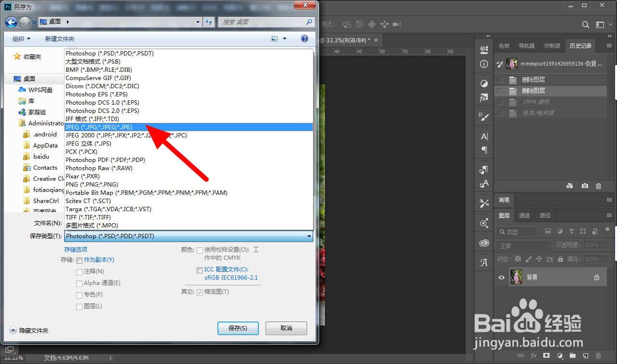
Task: Check the 作为副本 (As a Copy) checkbox
Action: (x=79, y=260)
